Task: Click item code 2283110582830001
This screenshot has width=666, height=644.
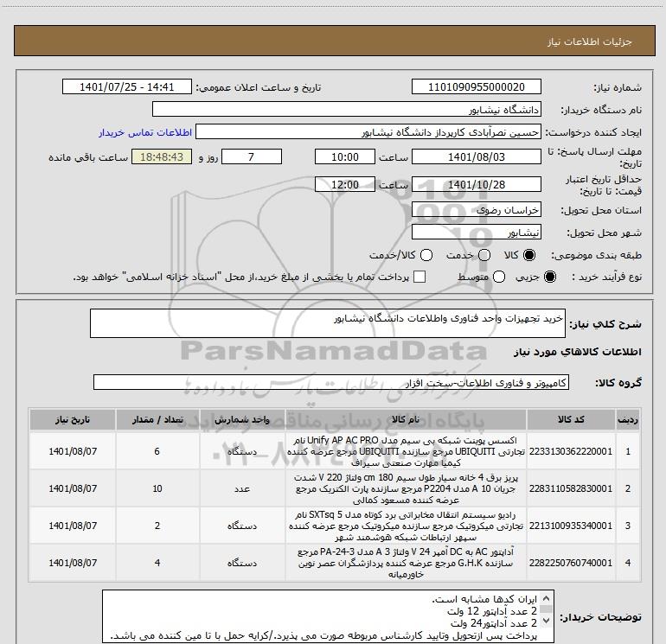Action: pyautogui.click(x=571, y=488)
